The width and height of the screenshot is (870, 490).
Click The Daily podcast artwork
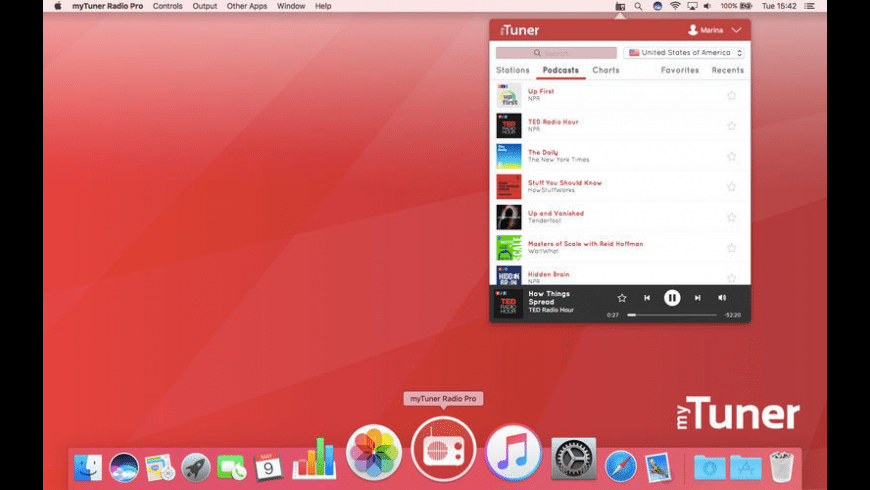(509, 156)
